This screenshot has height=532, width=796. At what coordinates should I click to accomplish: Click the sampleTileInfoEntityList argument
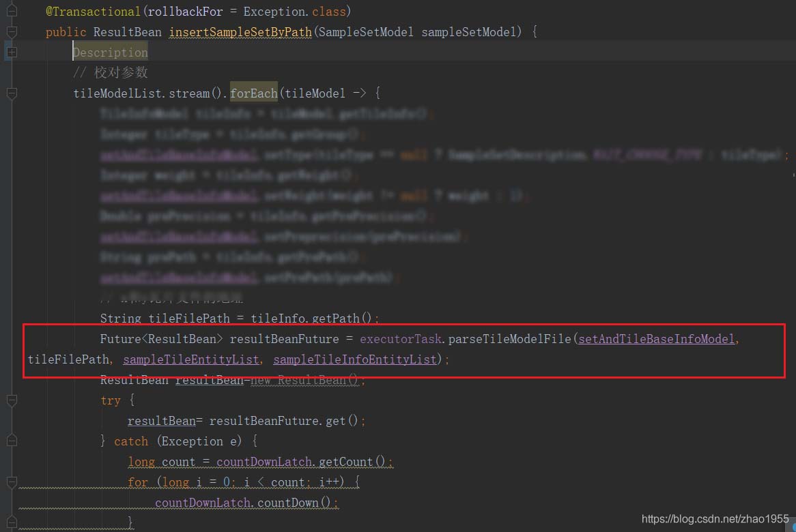coord(355,359)
